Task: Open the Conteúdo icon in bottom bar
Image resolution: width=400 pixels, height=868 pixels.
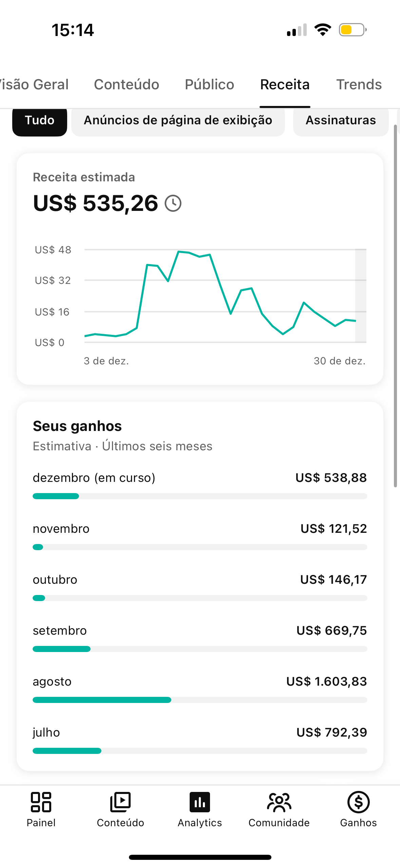Action: [120, 802]
